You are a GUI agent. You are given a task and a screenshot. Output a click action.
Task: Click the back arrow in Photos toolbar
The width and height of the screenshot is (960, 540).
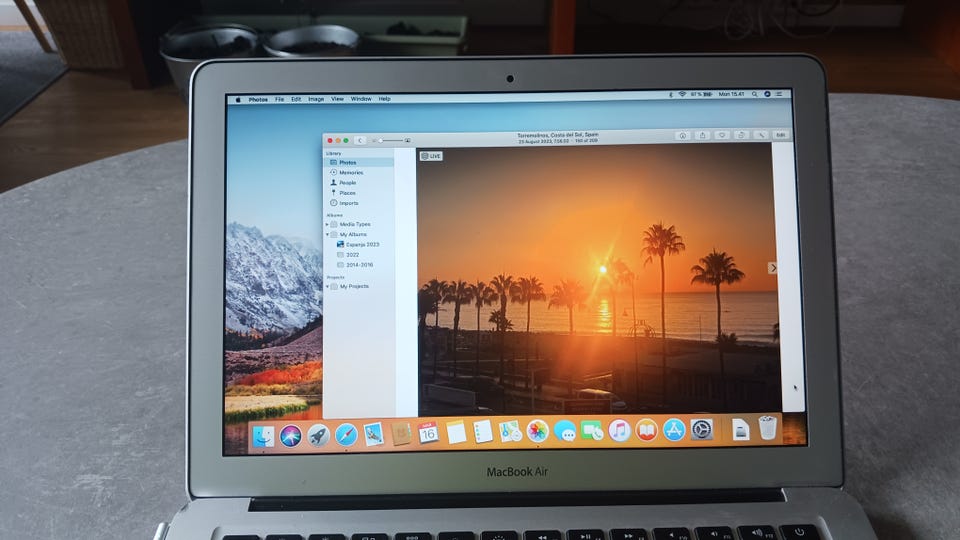click(x=360, y=140)
